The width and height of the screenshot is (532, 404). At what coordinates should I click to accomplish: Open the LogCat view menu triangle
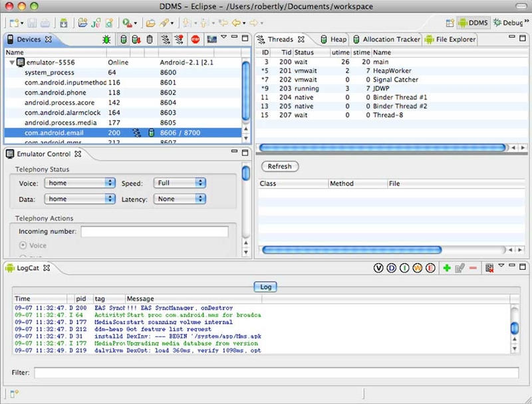(501, 265)
